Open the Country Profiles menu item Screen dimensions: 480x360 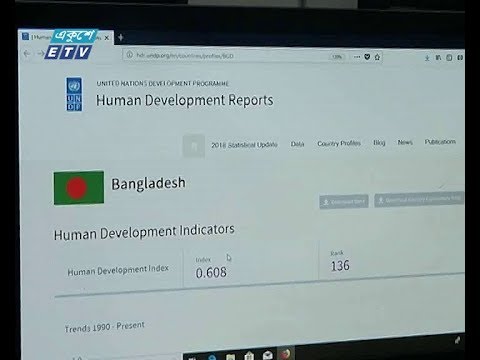339,143
